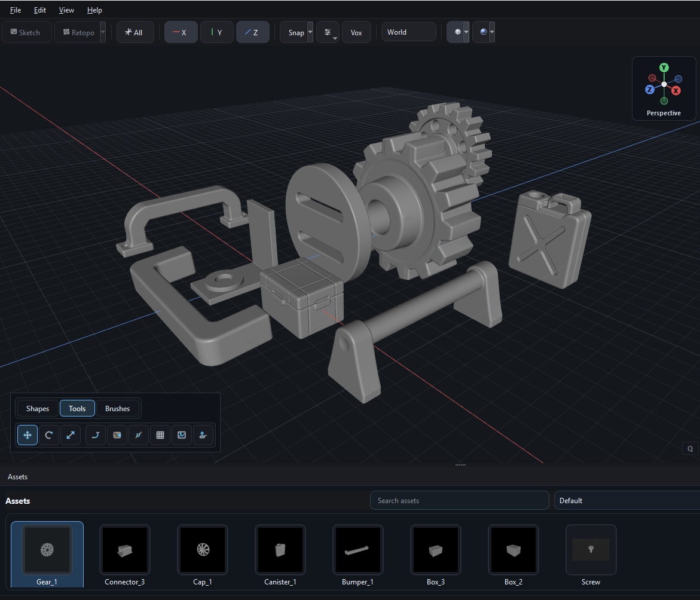Click the panel resize grip dots

[x=460, y=465]
